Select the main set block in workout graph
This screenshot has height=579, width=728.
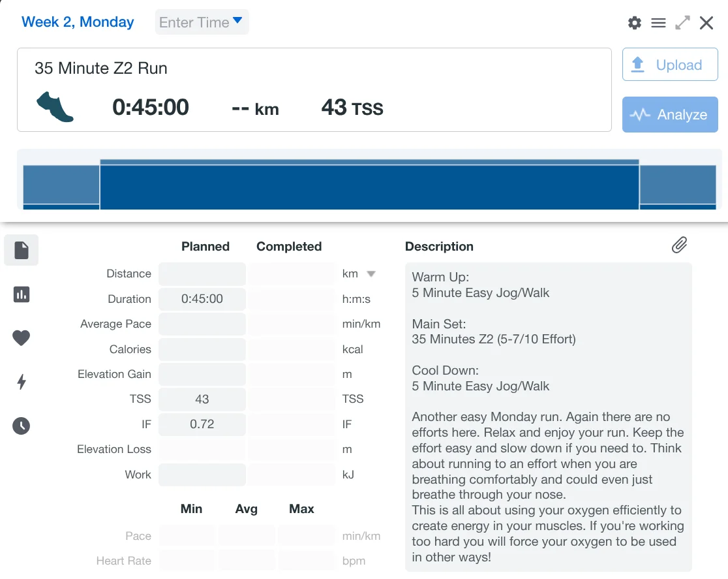(x=369, y=185)
